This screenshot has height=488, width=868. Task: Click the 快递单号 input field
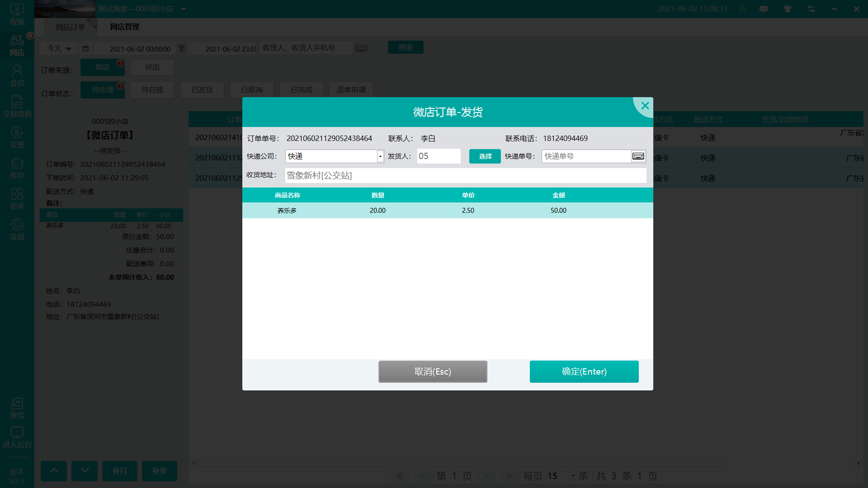586,156
